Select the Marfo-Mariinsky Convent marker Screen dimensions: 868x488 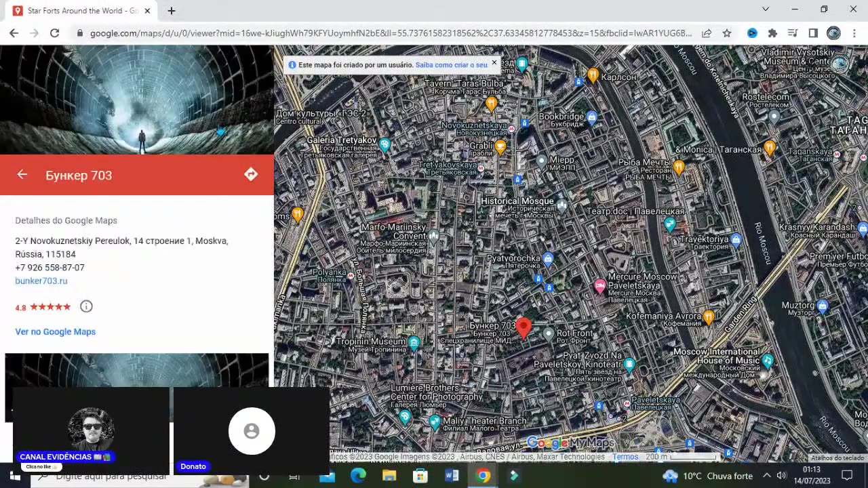434,236
